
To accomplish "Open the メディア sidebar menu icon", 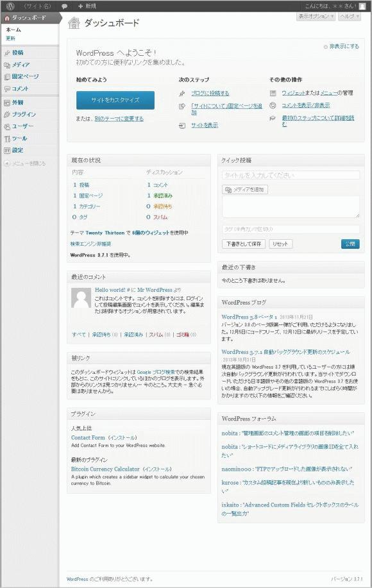I will click(7, 65).
